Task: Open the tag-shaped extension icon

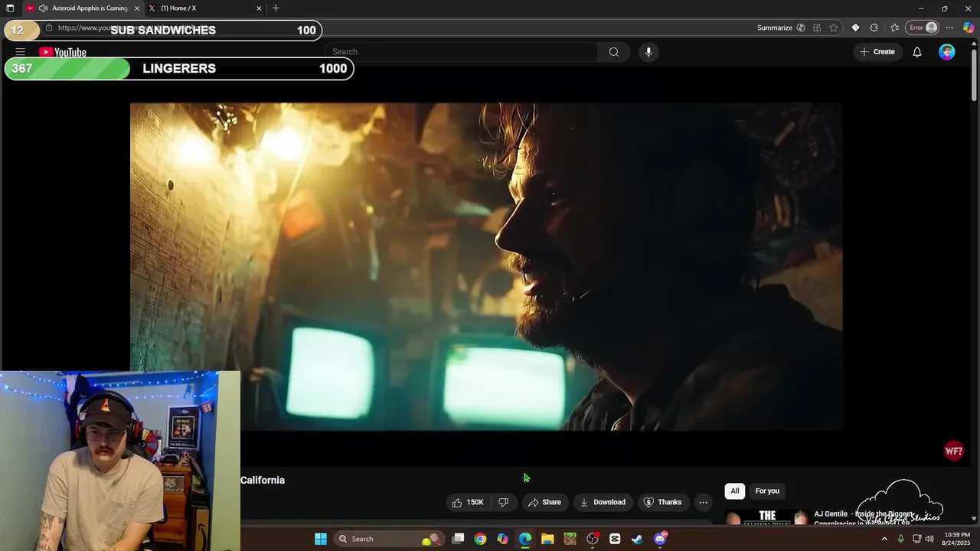Action: point(855,28)
